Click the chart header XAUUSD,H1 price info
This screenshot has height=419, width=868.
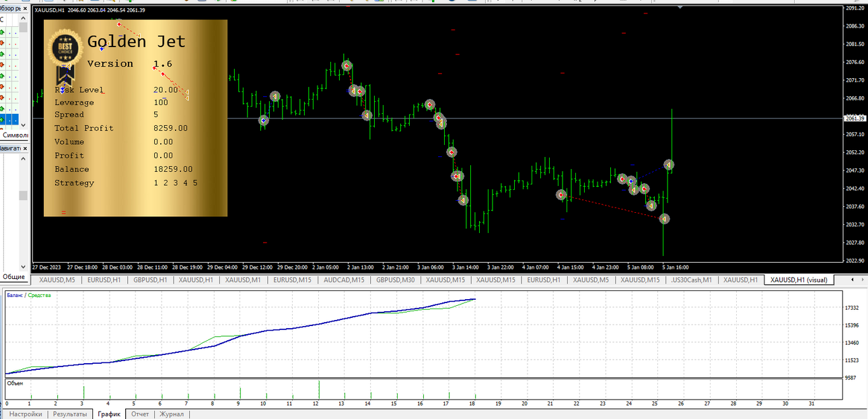89,10
